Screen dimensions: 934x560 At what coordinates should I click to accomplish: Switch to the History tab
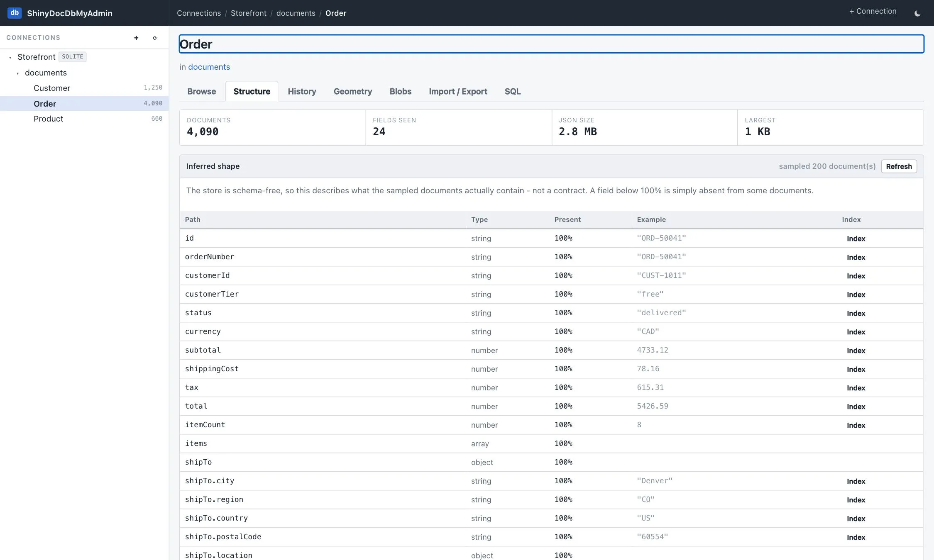tap(302, 91)
